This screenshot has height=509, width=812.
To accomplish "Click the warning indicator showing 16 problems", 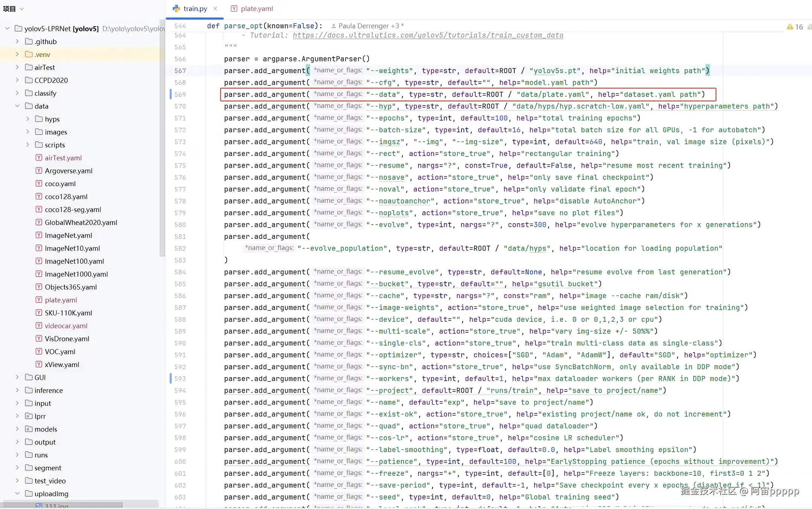I will (x=794, y=27).
